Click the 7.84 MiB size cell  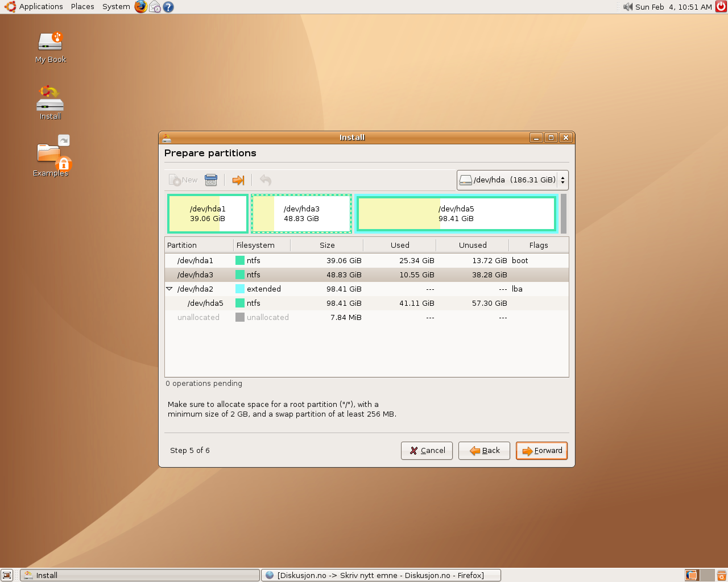[346, 318]
